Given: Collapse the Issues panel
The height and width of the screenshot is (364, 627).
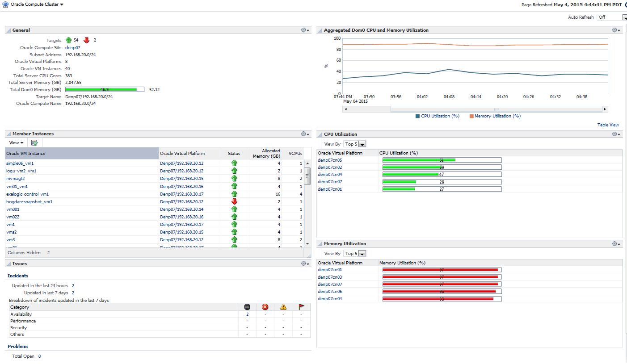Looking at the screenshot, I should point(8,264).
